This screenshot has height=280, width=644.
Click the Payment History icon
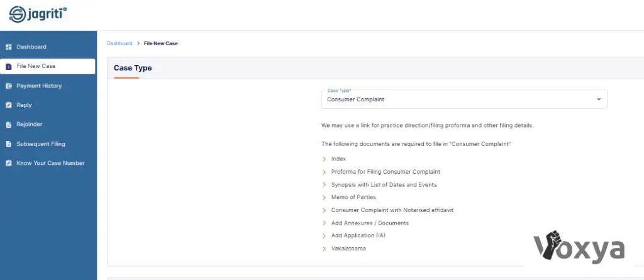[9, 86]
